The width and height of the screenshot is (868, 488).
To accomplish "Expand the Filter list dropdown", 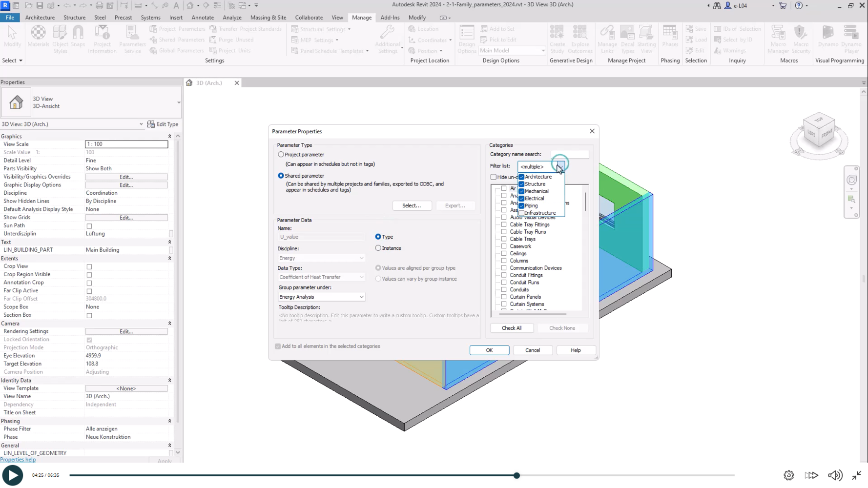I will [x=560, y=167].
